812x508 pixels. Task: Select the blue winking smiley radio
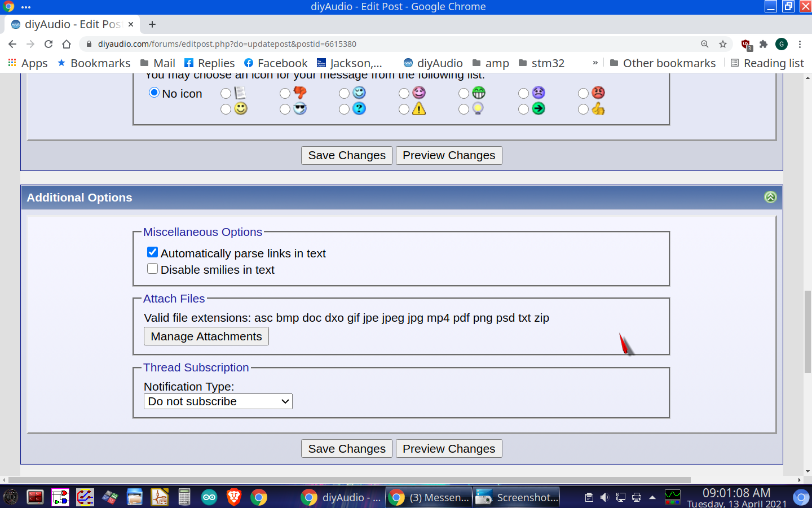(345, 93)
